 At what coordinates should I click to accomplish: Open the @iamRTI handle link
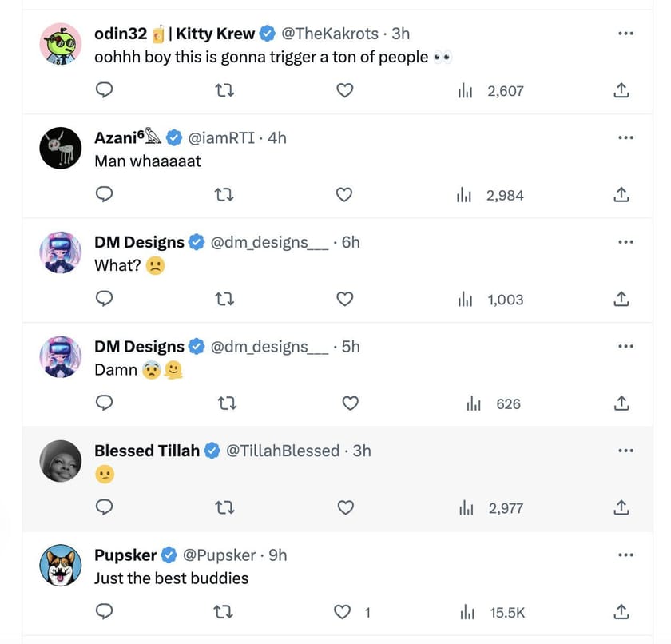point(221,137)
